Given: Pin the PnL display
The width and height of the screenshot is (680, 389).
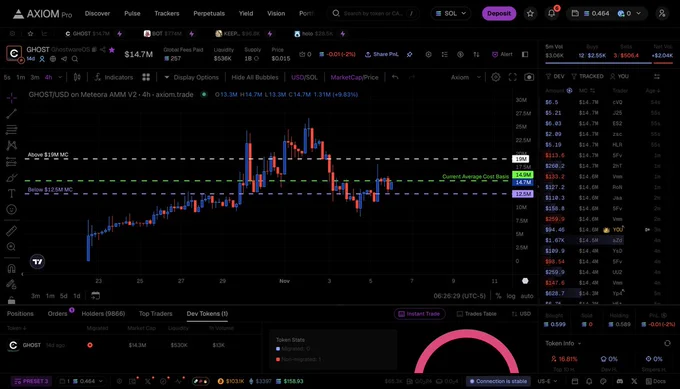Looking at the screenshot, I should point(409,54).
